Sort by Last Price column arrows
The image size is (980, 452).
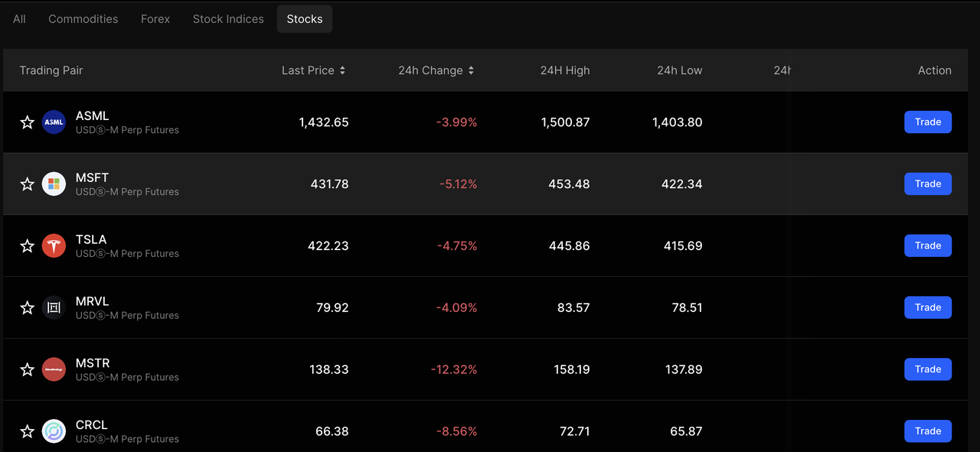coord(342,70)
